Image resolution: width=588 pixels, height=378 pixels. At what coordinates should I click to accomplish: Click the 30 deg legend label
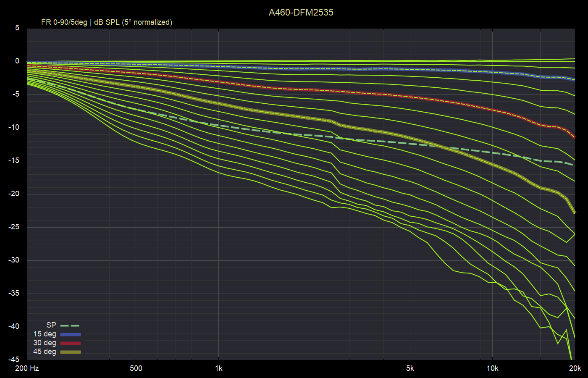(x=45, y=343)
